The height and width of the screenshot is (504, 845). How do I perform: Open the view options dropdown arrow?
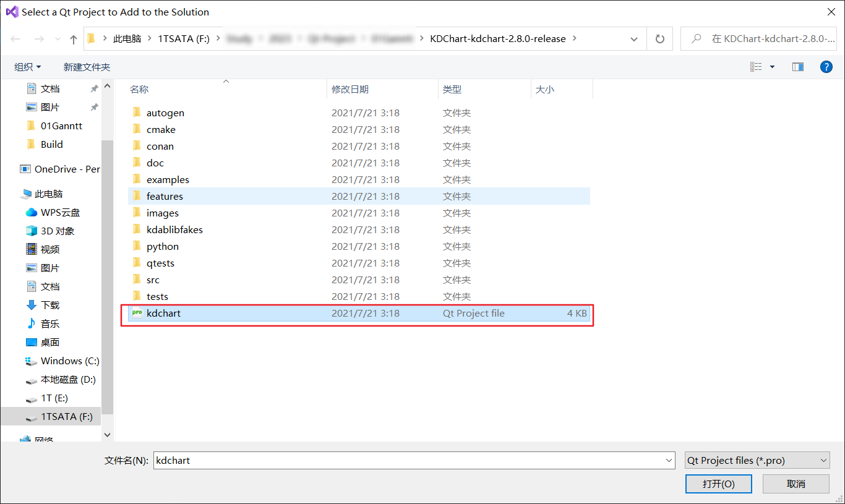point(772,67)
